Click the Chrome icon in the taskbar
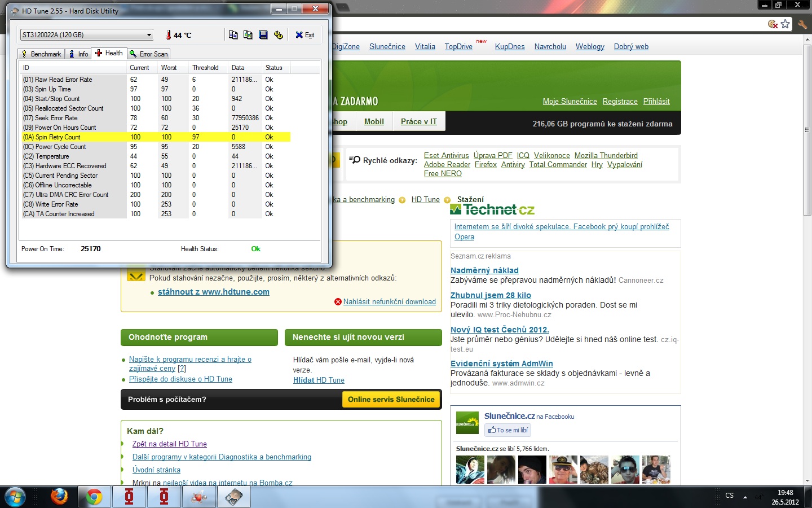Viewport: 812px width, 508px height. click(x=94, y=497)
